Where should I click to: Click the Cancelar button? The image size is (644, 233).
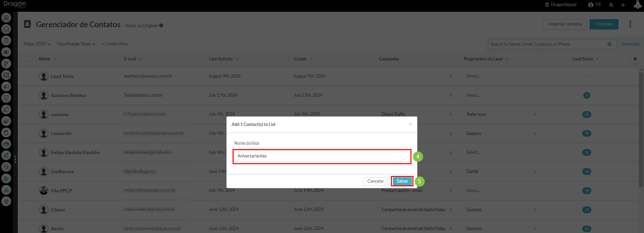point(376,181)
